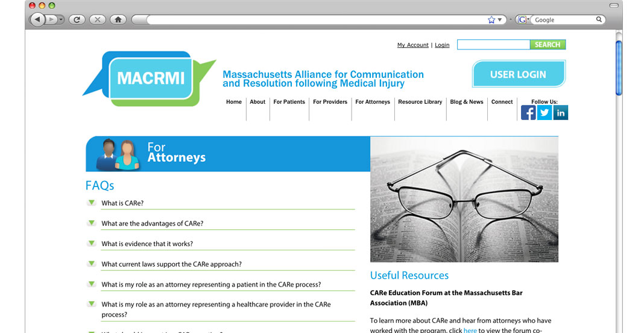The image size is (644, 333).
Task: Click the 'here' link to view forum
Action: (x=470, y=330)
